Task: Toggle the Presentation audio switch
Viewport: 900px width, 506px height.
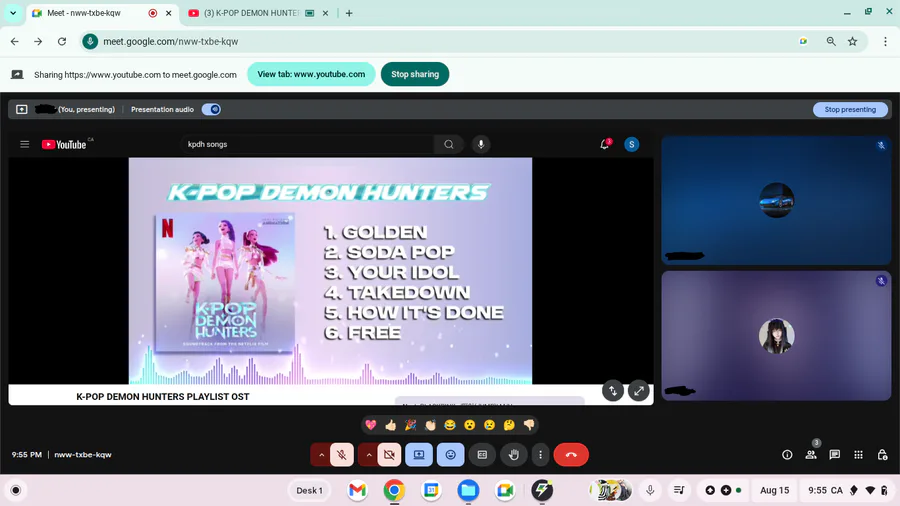Action: click(x=211, y=110)
